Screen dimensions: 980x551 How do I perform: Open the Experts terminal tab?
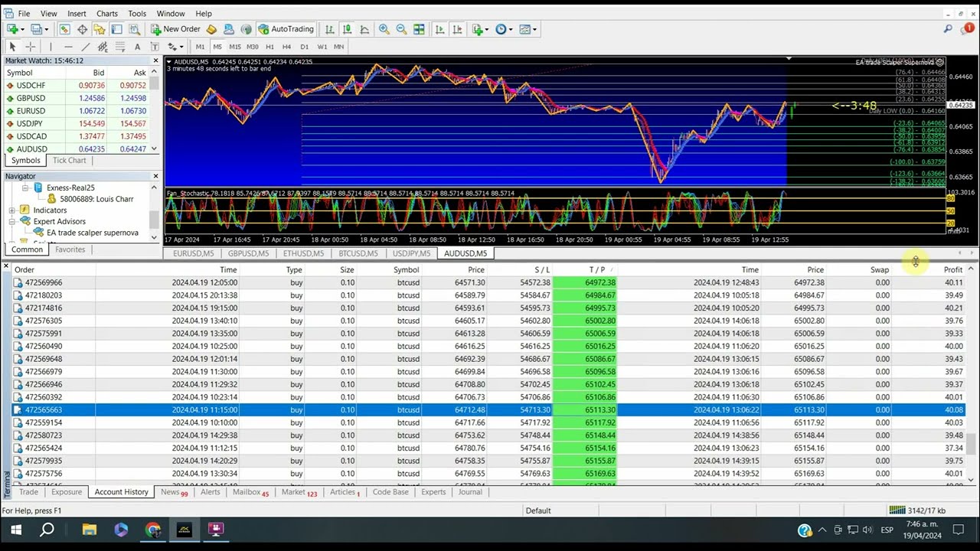(x=433, y=492)
